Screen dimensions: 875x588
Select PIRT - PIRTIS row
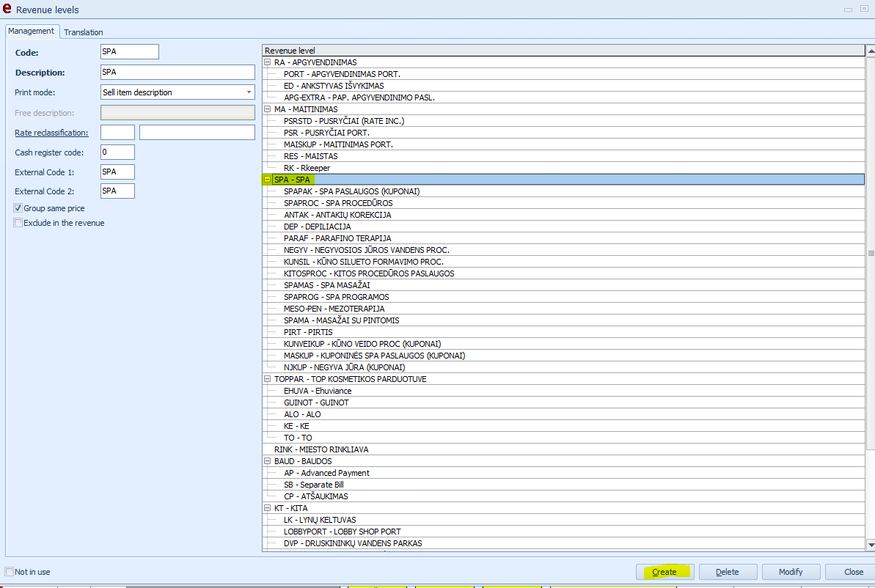[x=563, y=332]
